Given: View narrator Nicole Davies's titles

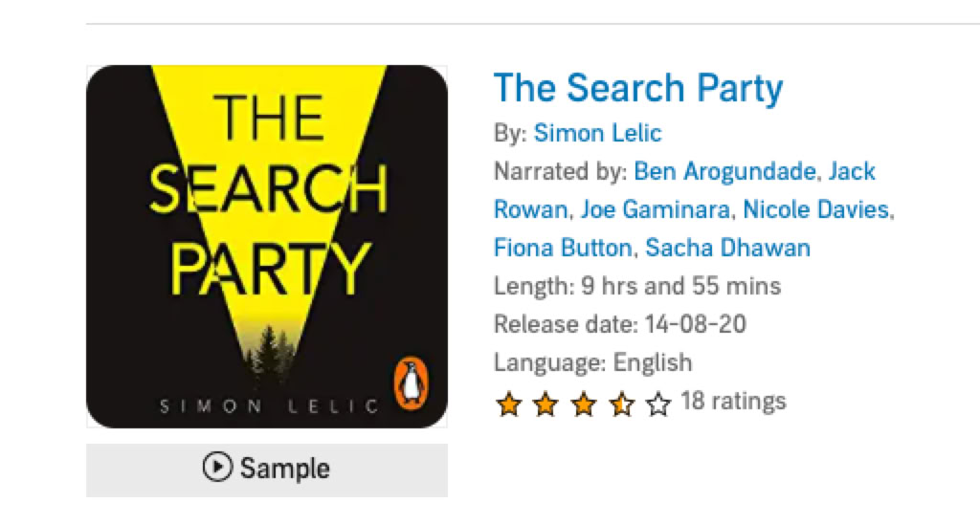Looking at the screenshot, I should pos(815,209).
